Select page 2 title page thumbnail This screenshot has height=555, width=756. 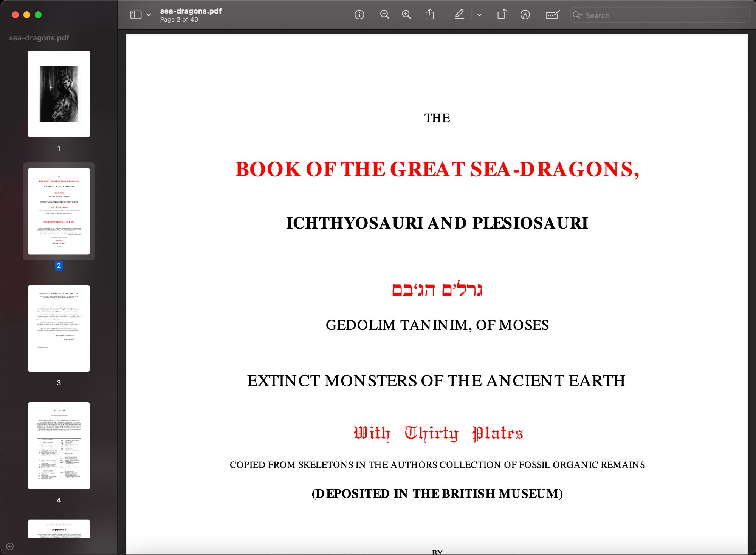[x=59, y=211]
